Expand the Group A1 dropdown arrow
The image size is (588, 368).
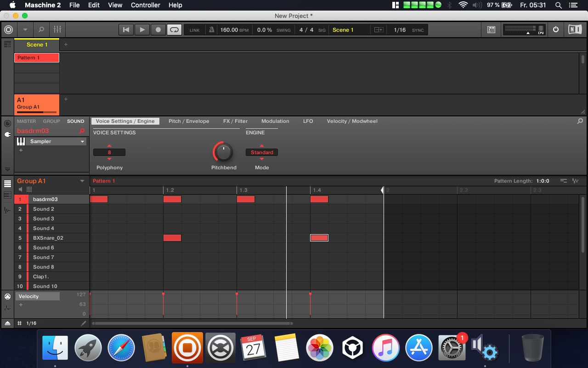82,181
